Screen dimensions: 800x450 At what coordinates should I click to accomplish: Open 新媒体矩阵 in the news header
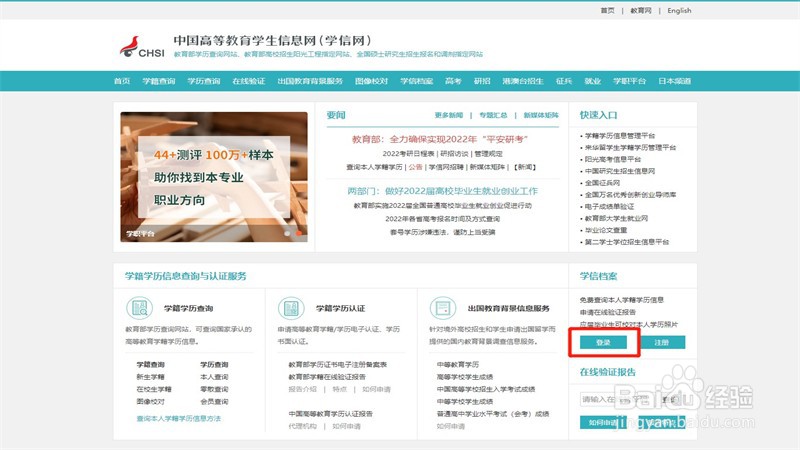[x=541, y=115]
